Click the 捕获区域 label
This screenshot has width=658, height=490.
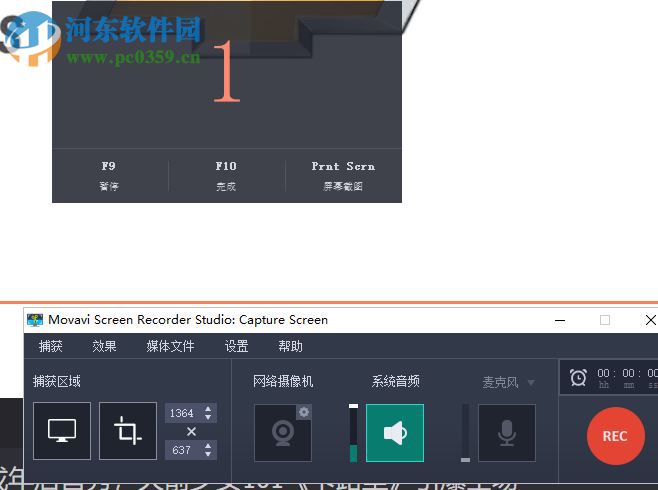coord(57,381)
